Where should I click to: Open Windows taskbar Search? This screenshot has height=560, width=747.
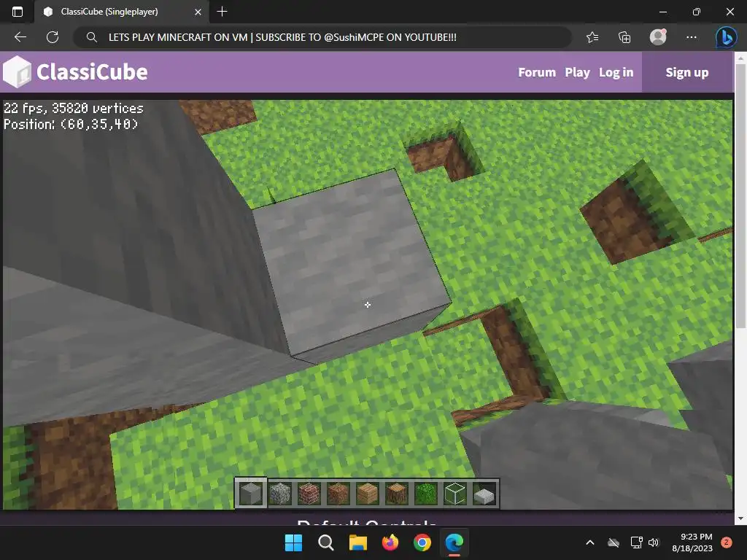click(326, 542)
